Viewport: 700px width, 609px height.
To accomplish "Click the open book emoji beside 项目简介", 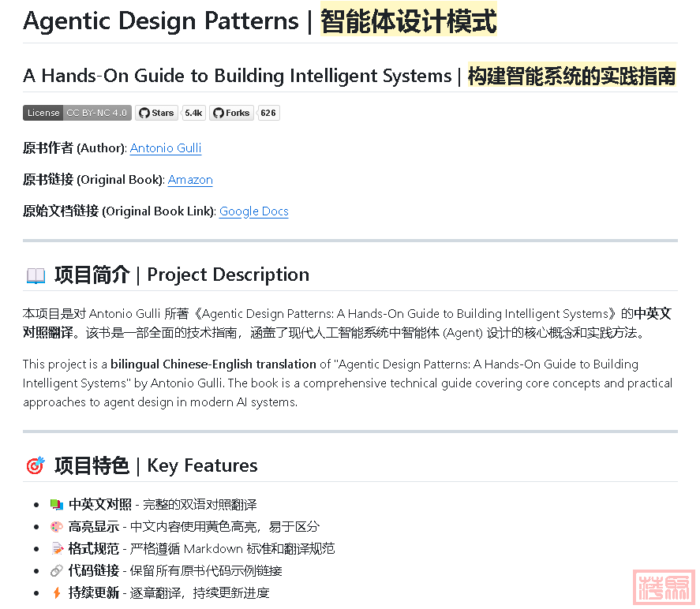I will (x=36, y=275).
